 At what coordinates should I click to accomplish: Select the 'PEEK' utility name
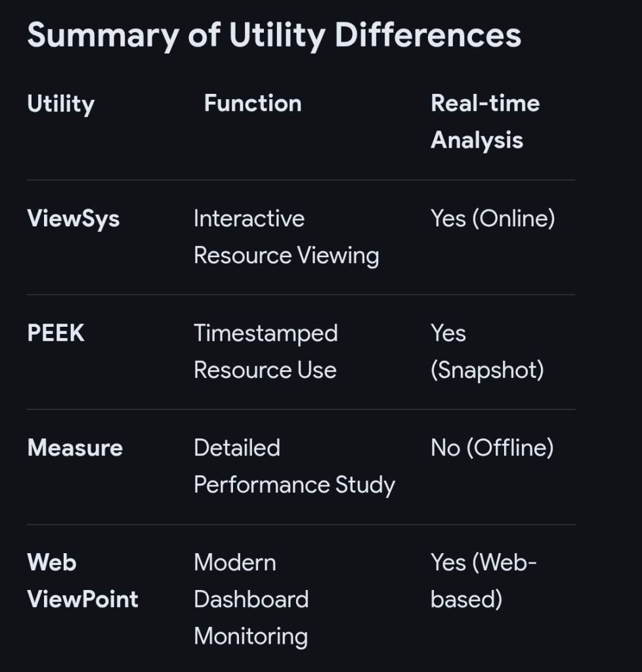56,333
